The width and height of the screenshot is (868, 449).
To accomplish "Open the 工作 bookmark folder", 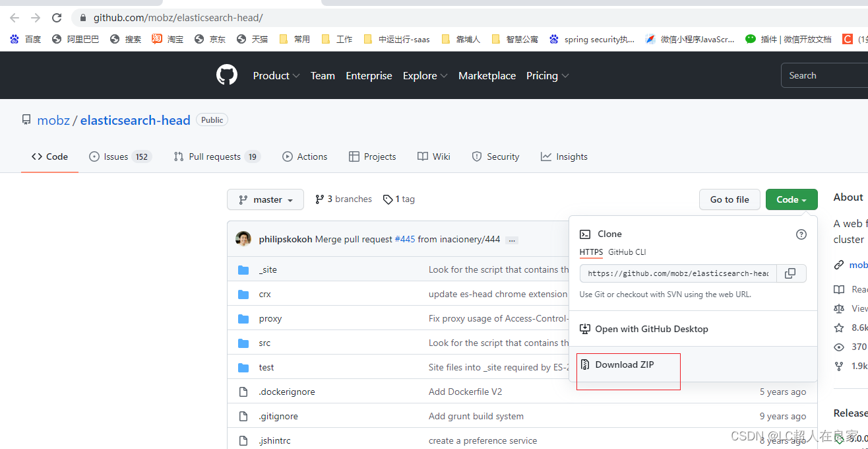I will click(336, 39).
